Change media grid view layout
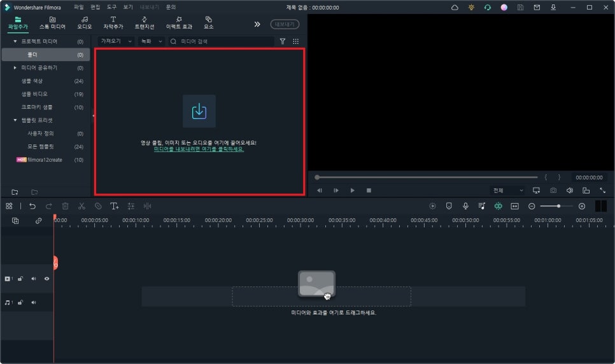The width and height of the screenshot is (615, 364). pos(296,41)
